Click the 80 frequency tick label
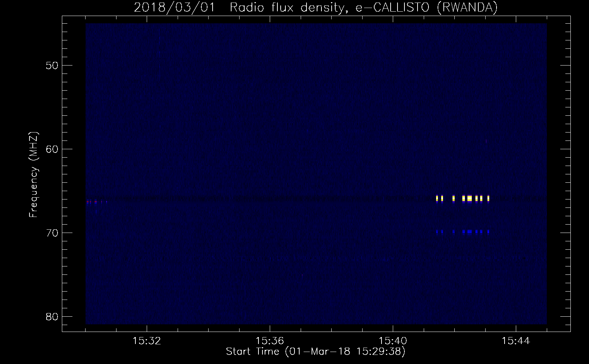This screenshot has height=364, width=589. pyautogui.click(x=52, y=316)
